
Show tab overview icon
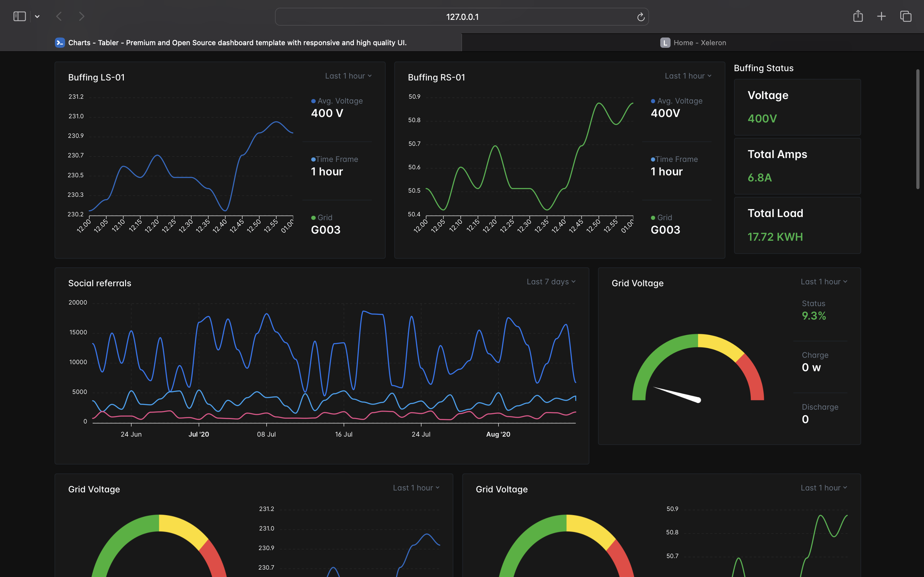click(906, 16)
